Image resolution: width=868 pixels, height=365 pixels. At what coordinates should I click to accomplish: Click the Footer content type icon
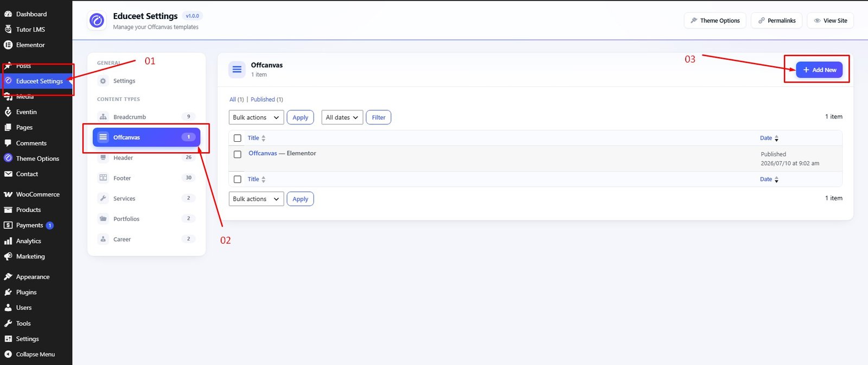point(103,178)
